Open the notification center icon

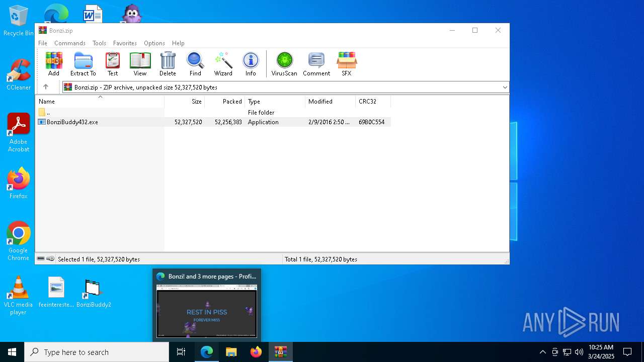coord(627,352)
